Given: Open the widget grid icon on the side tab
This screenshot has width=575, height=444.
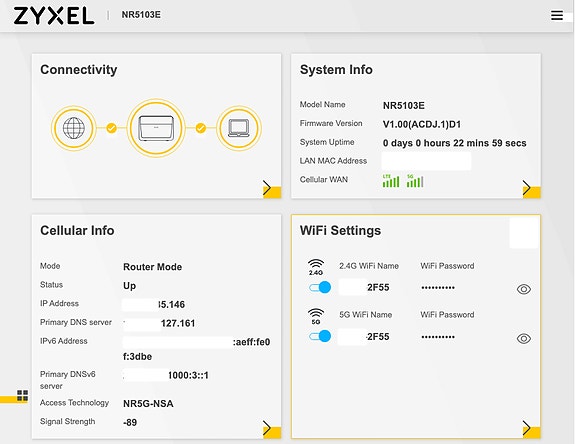Looking at the screenshot, I should (22, 396).
